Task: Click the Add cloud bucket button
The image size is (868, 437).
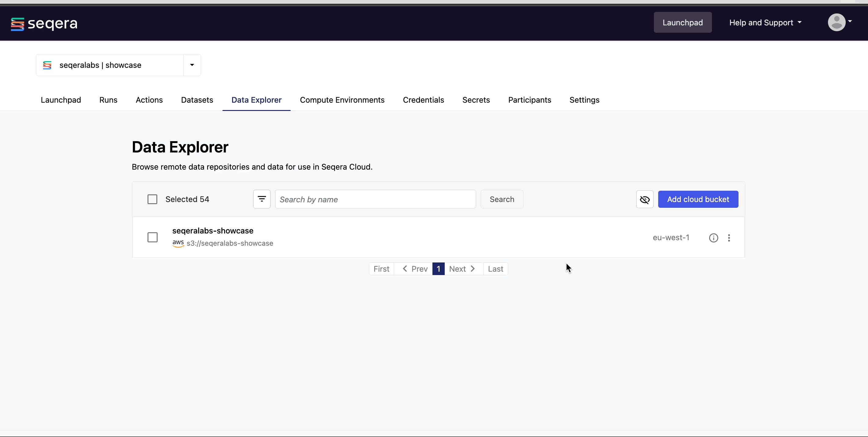Action: pos(698,199)
